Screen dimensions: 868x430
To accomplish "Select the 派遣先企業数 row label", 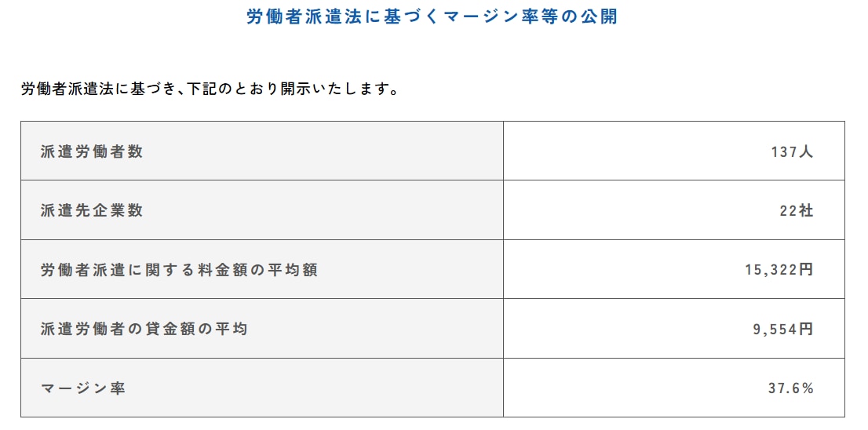I will point(92,210).
